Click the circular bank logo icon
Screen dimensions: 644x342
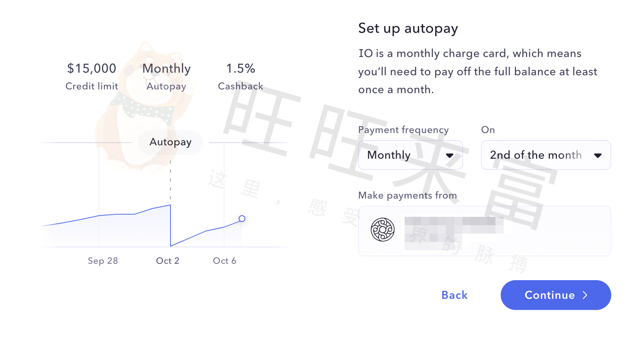[x=383, y=229]
